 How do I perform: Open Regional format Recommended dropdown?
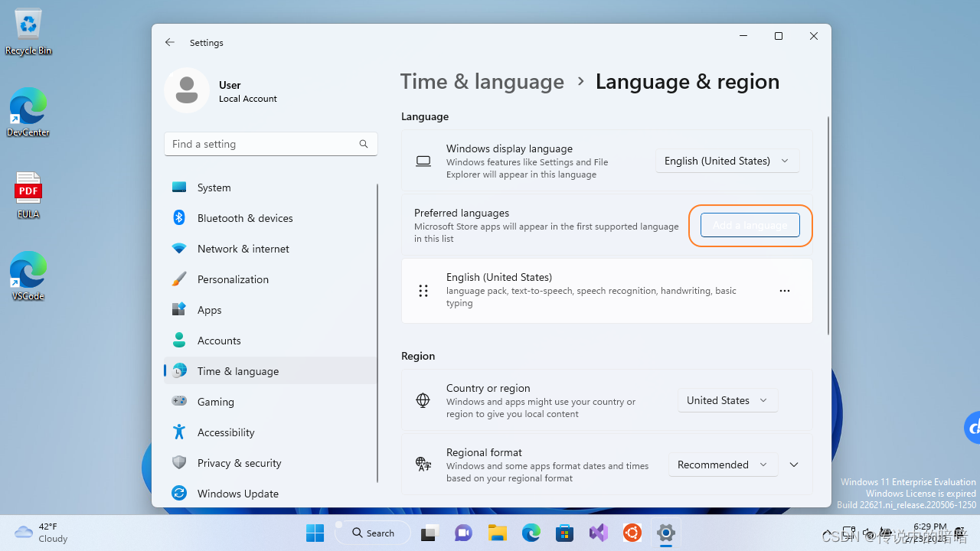pyautogui.click(x=724, y=465)
